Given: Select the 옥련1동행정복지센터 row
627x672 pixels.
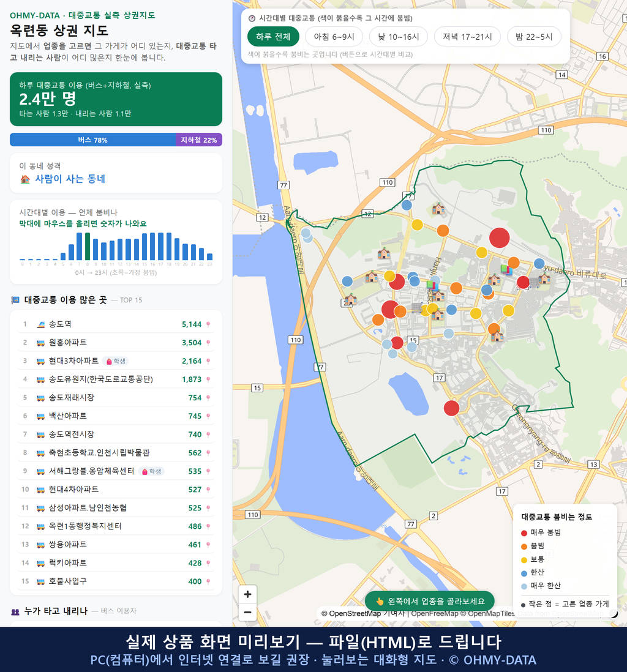Looking at the screenshot, I should (x=116, y=526).
